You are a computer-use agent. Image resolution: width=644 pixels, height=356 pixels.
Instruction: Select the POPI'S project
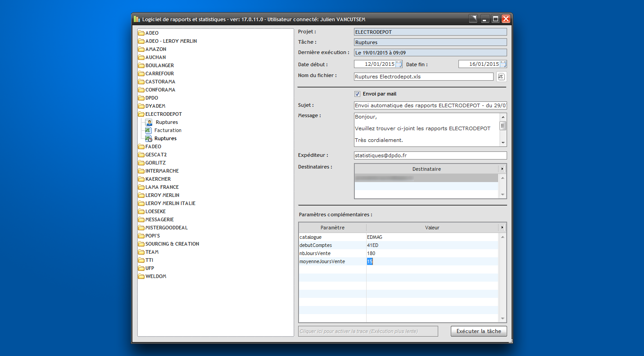click(153, 236)
